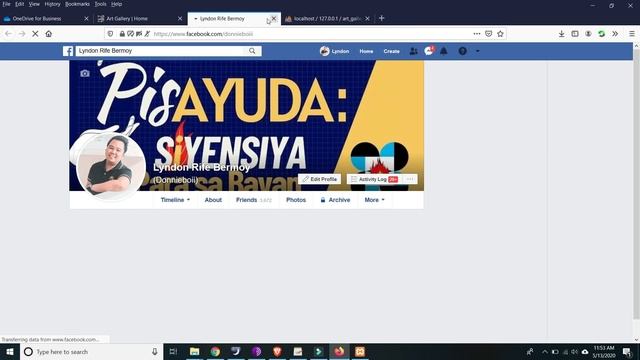Open page actions three-dot menu in address bar
The image size is (640, 360).
[477, 34]
